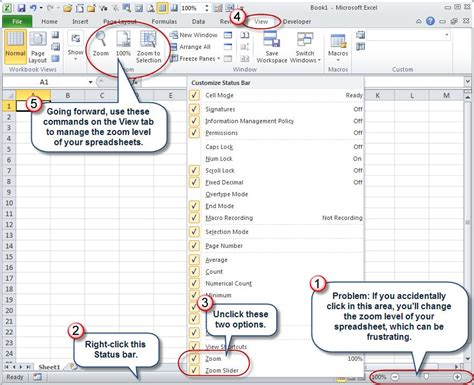Screen dimensions: 474x385
Task: Toggle Cell Mode in status bar menu
Action: 276,95
